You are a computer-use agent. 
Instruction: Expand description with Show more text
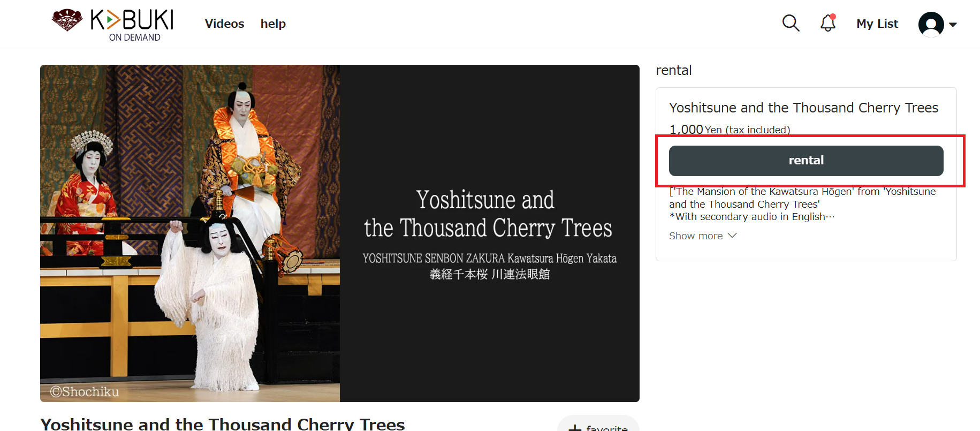coord(696,236)
